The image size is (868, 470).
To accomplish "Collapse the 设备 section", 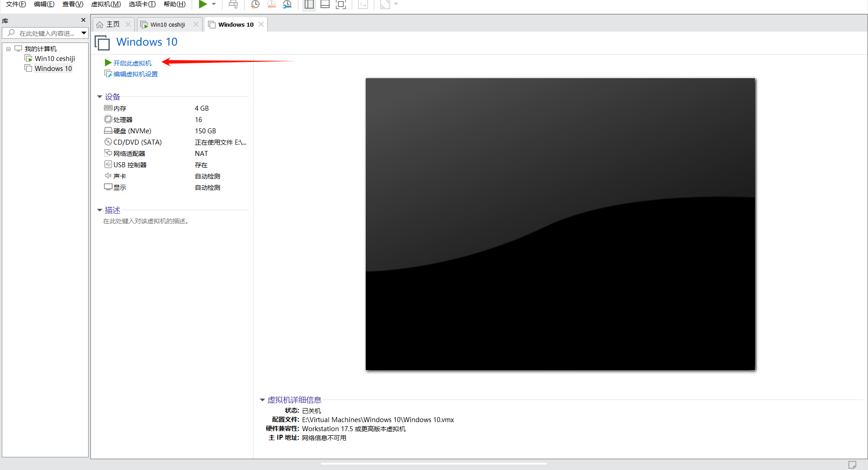I will point(99,97).
